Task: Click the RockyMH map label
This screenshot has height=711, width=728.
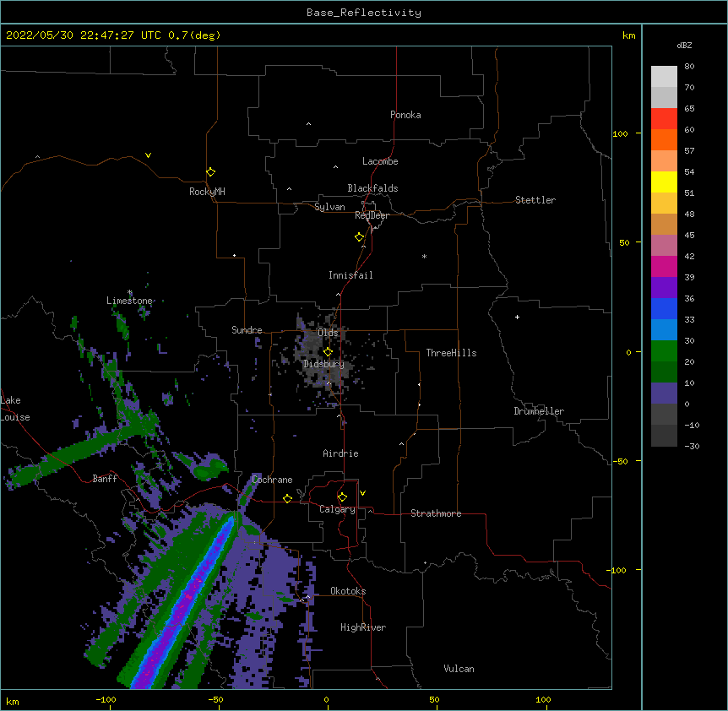Action: pyautogui.click(x=207, y=191)
